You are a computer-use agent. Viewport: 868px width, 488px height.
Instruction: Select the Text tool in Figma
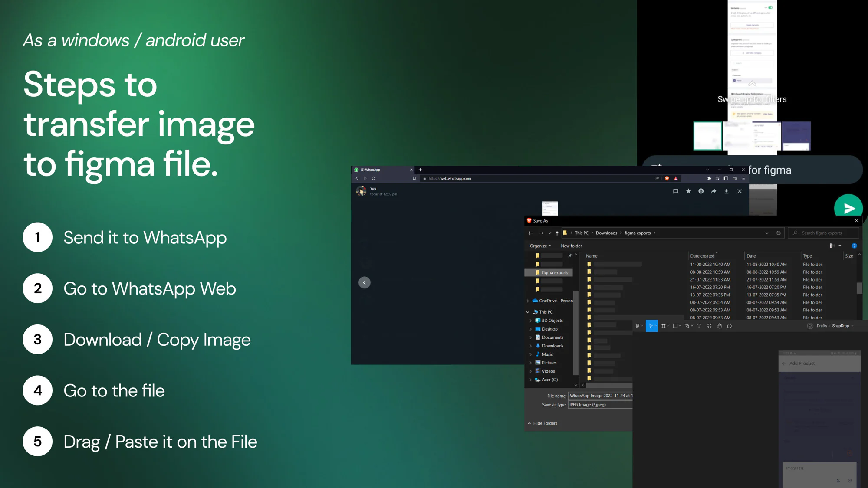click(699, 326)
